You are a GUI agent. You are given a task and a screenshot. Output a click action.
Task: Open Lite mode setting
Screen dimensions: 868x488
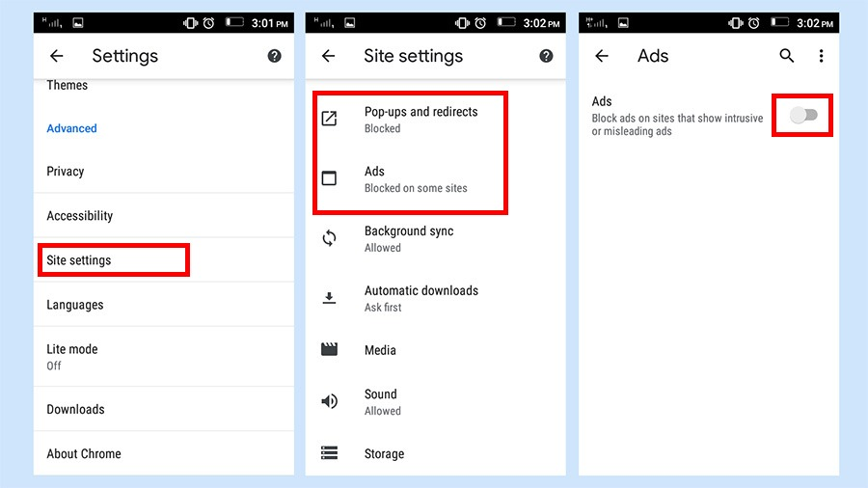(x=164, y=357)
